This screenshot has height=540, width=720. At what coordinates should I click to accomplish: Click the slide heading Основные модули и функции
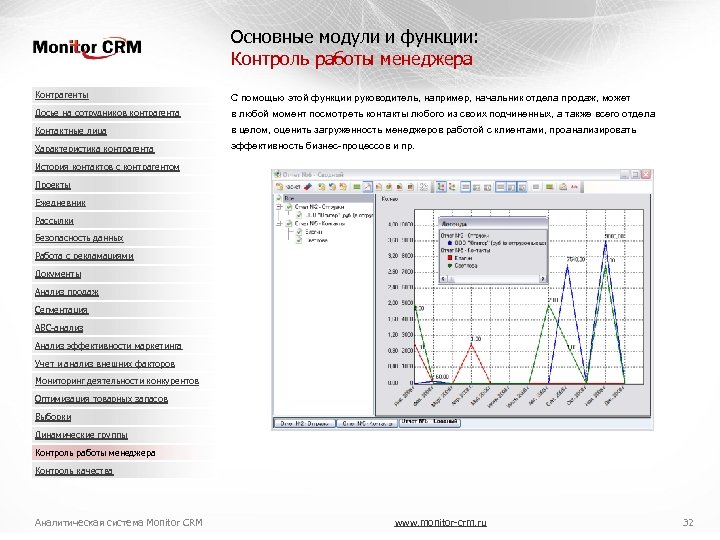[354, 37]
